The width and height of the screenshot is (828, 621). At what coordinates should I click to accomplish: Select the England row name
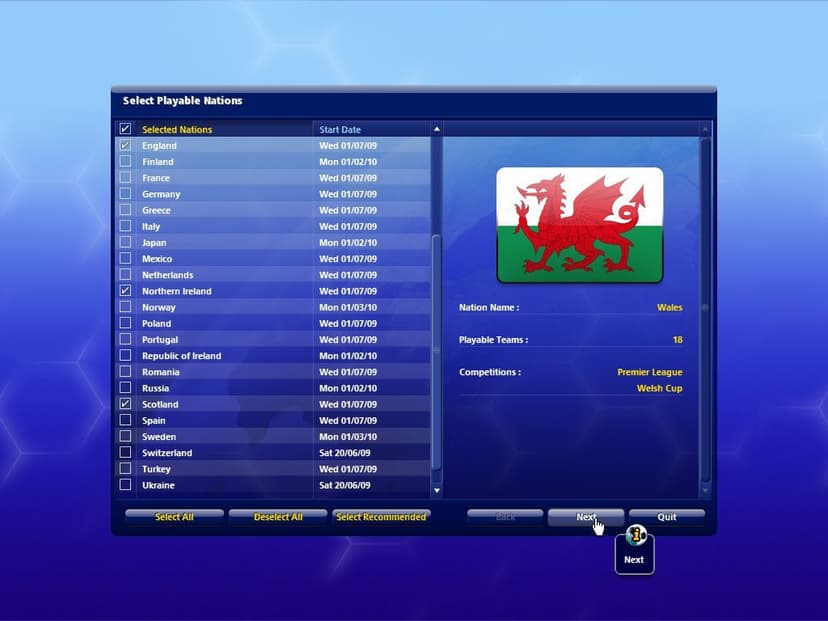[159, 146]
